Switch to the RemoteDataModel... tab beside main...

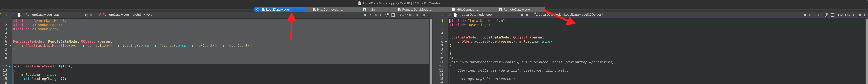[x=417, y=9]
